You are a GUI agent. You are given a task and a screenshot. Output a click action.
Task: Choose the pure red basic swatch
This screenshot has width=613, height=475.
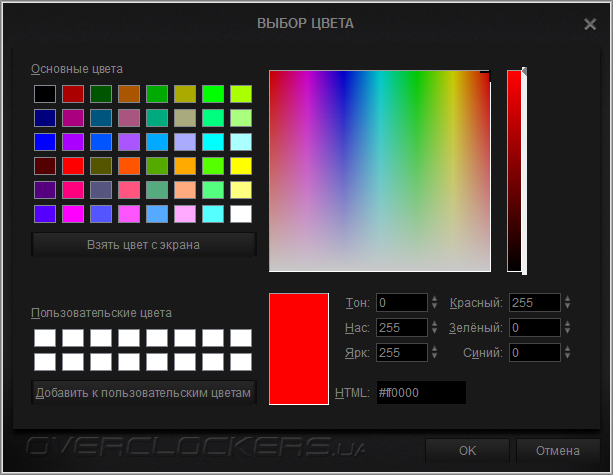click(73, 166)
